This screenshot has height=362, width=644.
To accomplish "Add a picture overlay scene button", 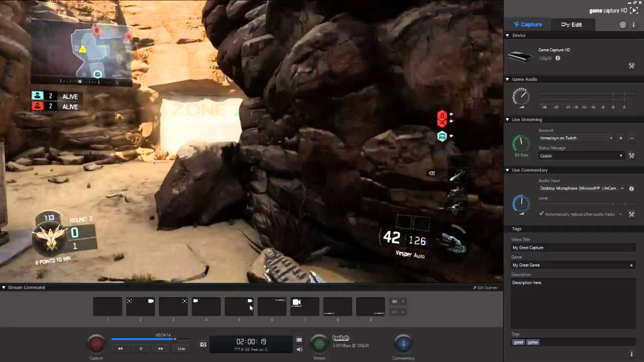I will pyautogui.click(x=398, y=312).
